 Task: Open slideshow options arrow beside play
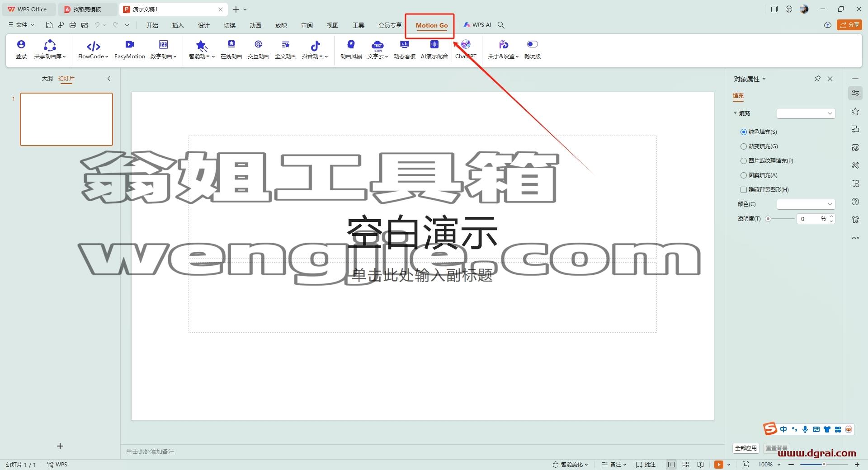coord(729,465)
